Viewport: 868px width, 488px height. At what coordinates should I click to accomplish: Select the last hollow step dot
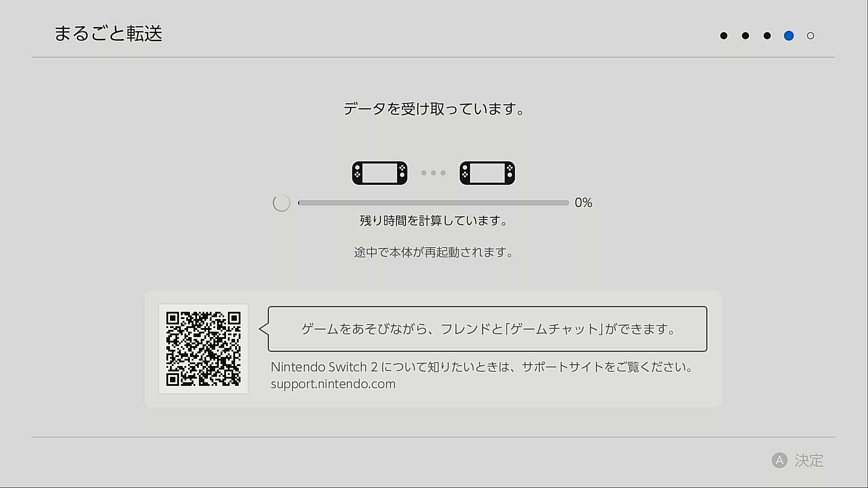811,36
